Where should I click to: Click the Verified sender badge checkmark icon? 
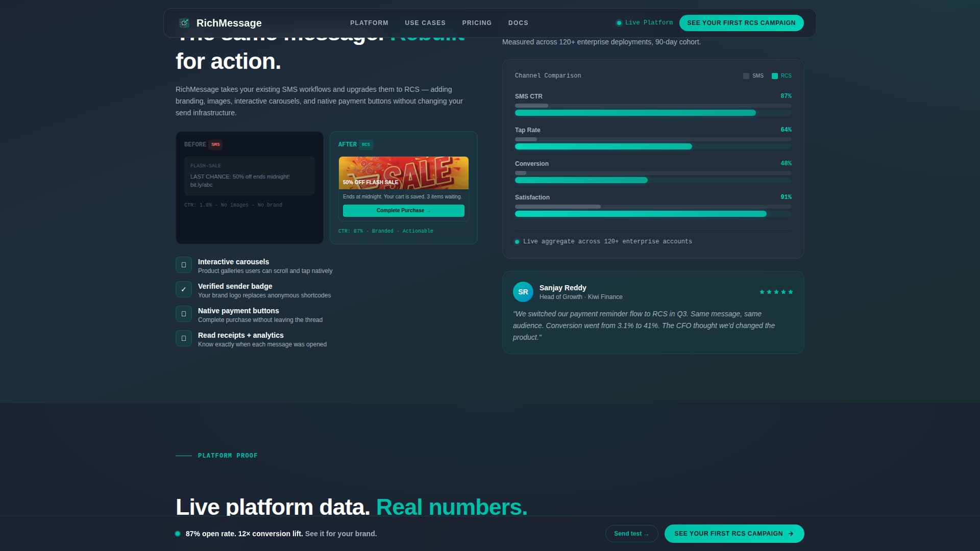point(184,289)
